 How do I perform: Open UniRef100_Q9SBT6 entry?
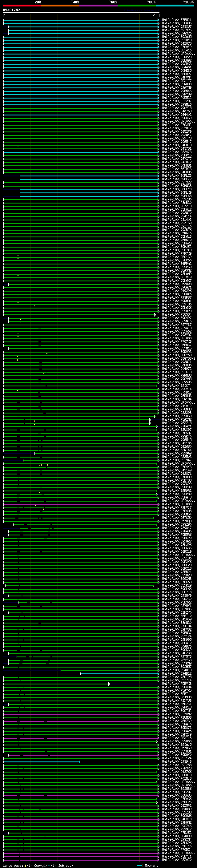[176, 230]
